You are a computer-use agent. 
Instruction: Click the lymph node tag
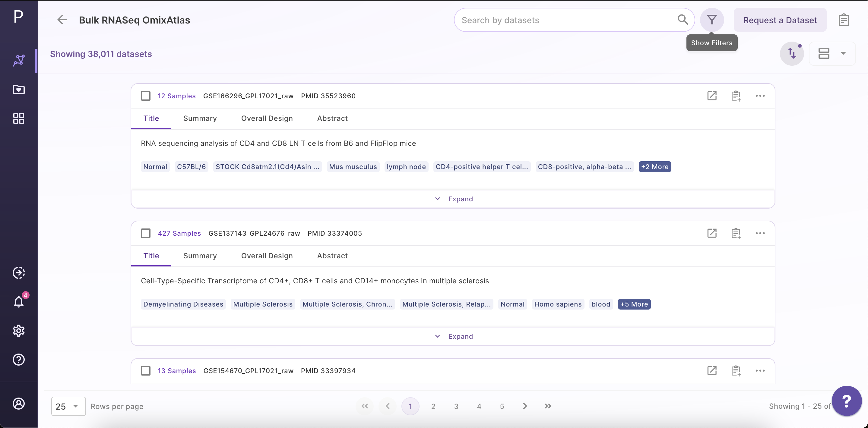406,167
